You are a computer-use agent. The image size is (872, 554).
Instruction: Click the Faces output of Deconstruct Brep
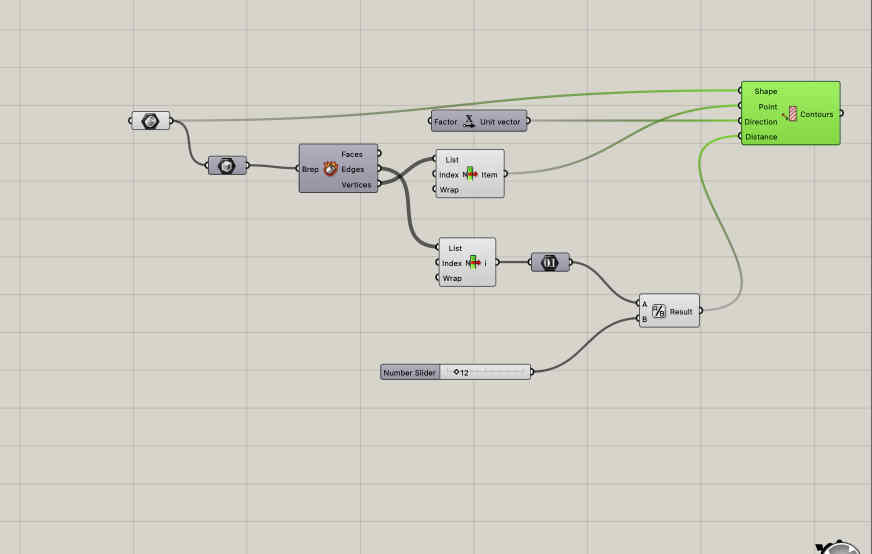click(x=352, y=154)
